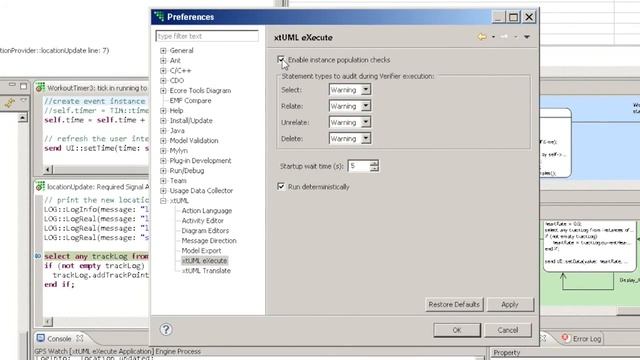Click the Cancel button
This screenshot has height=360, width=640.
508,330
